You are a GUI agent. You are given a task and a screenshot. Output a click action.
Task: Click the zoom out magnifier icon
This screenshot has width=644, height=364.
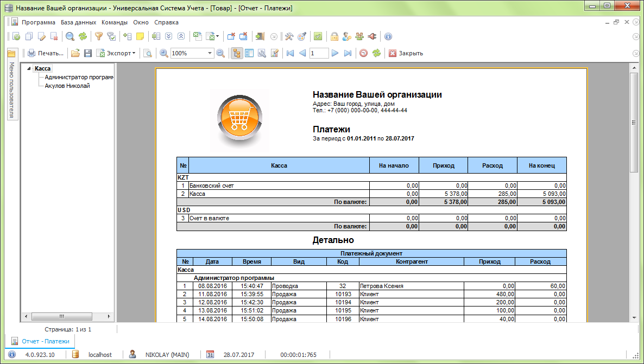point(220,53)
